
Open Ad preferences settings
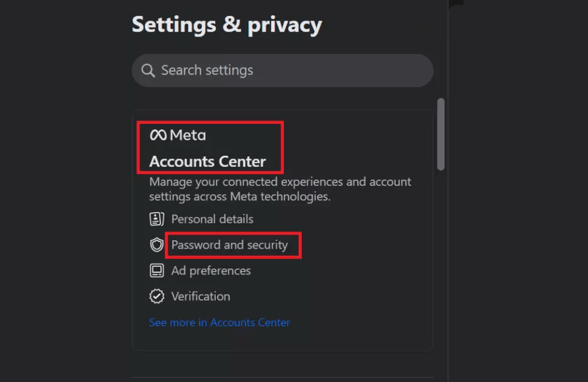[x=211, y=270]
